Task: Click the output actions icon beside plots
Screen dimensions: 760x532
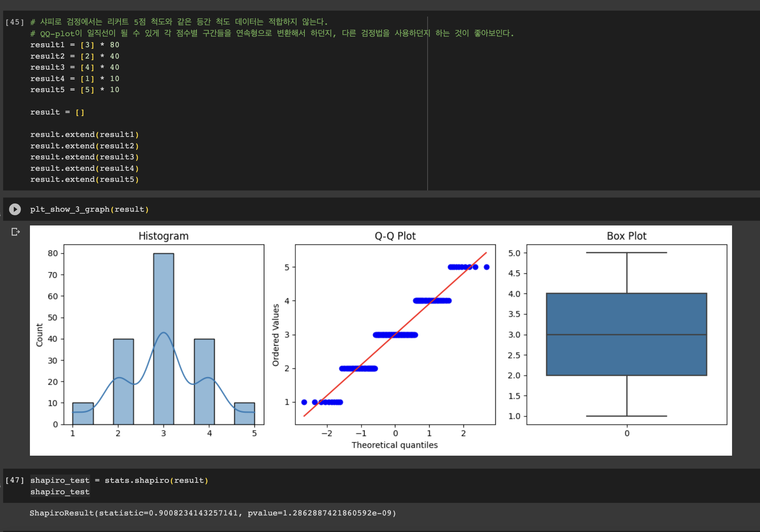Action: coord(15,232)
